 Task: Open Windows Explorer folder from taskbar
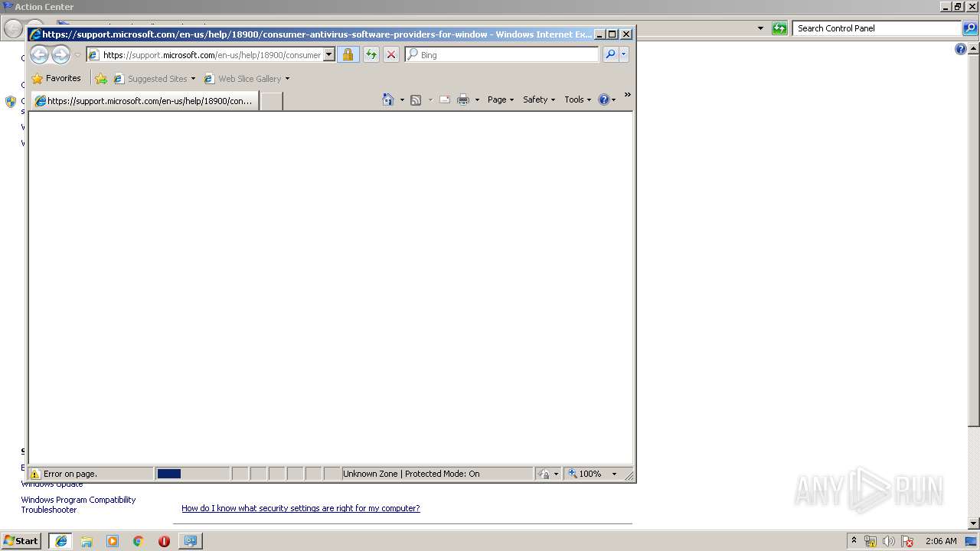click(x=87, y=541)
